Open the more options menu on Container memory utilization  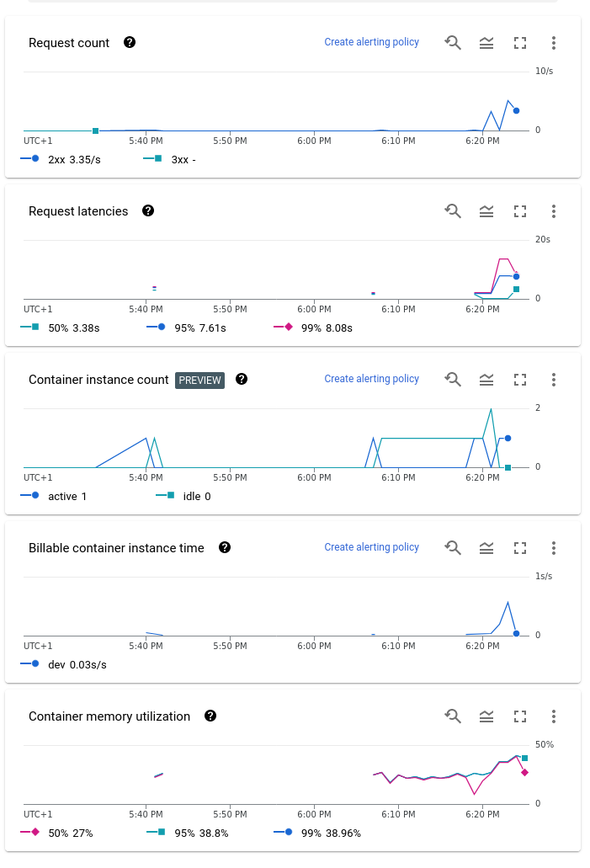click(553, 716)
